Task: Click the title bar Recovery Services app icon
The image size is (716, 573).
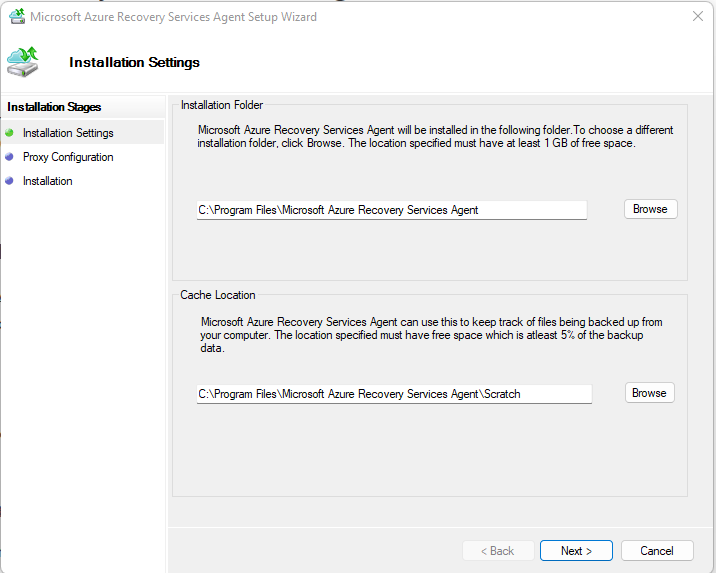Action: [x=17, y=16]
